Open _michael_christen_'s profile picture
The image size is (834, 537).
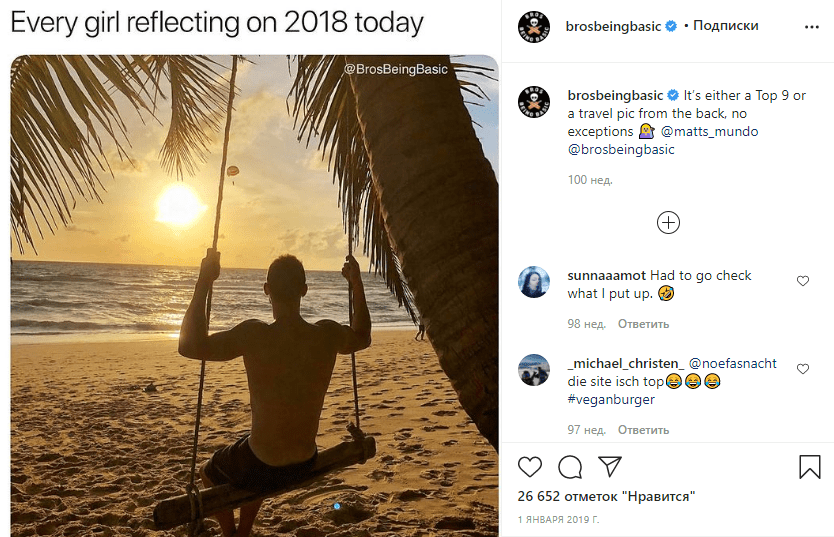click(534, 370)
